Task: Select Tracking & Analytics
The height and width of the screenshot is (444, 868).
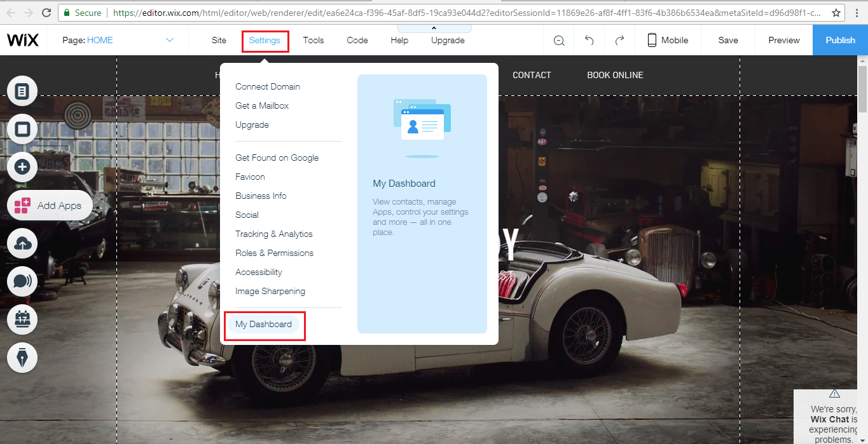Action: coord(274,234)
